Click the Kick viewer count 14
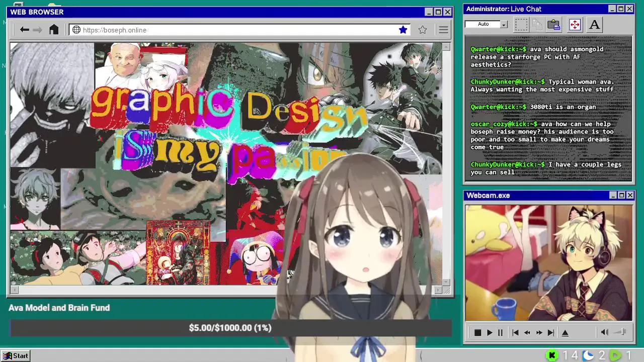Viewport: 644px width, 362px height. click(x=570, y=355)
